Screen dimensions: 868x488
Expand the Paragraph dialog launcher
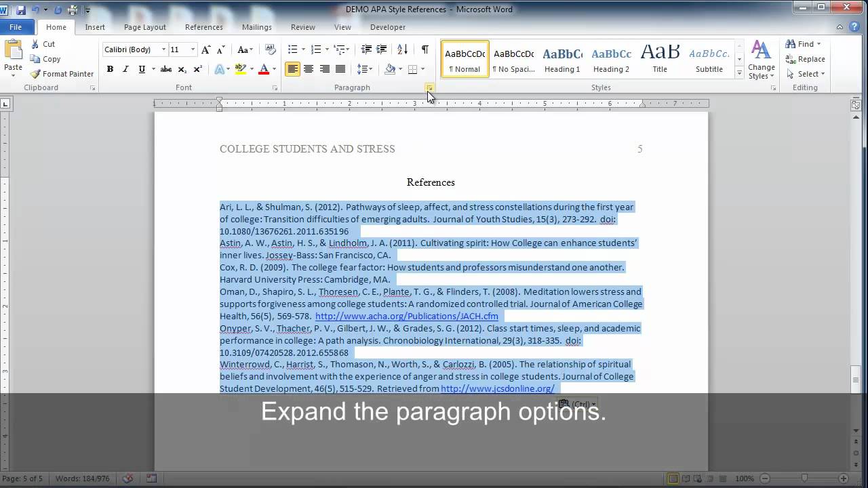point(429,88)
